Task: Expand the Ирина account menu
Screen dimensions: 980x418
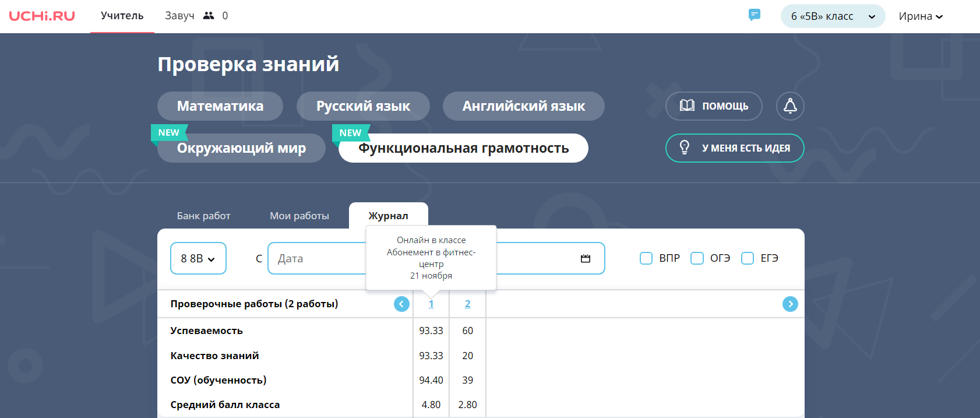Action: point(921,16)
